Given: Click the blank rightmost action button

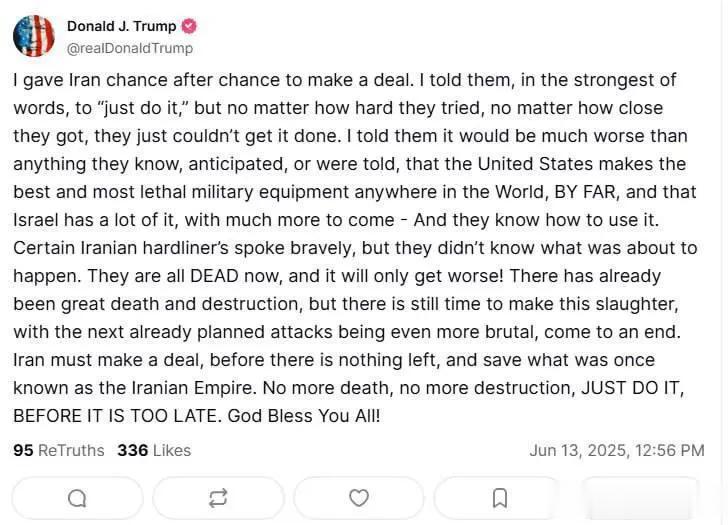Looking at the screenshot, I should point(640,498).
